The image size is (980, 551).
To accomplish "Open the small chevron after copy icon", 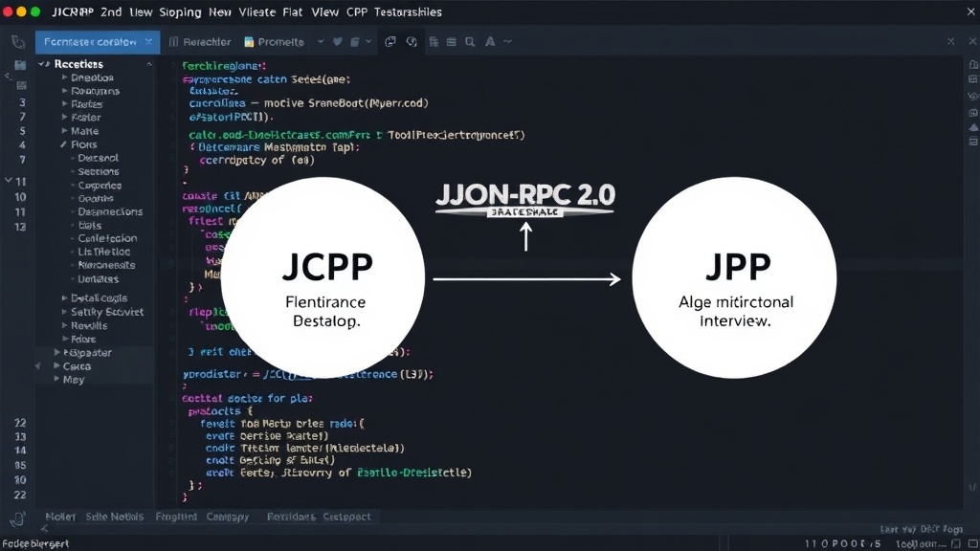I will [x=368, y=42].
